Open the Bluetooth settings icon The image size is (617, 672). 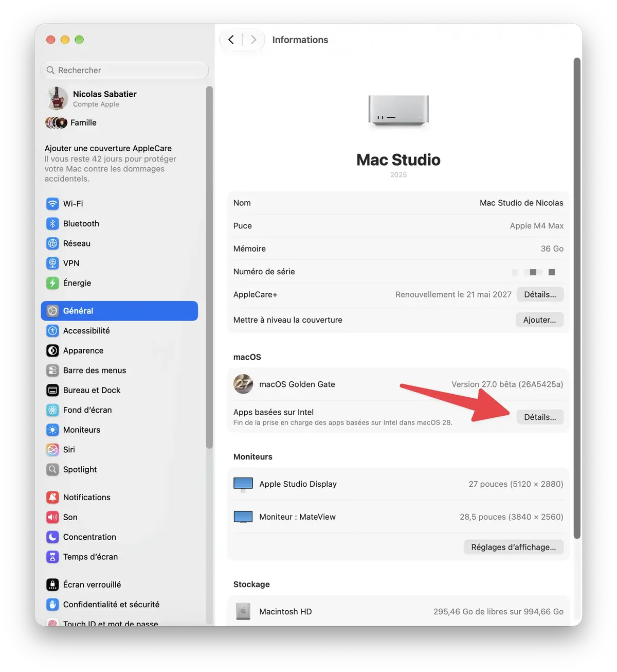tap(52, 224)
